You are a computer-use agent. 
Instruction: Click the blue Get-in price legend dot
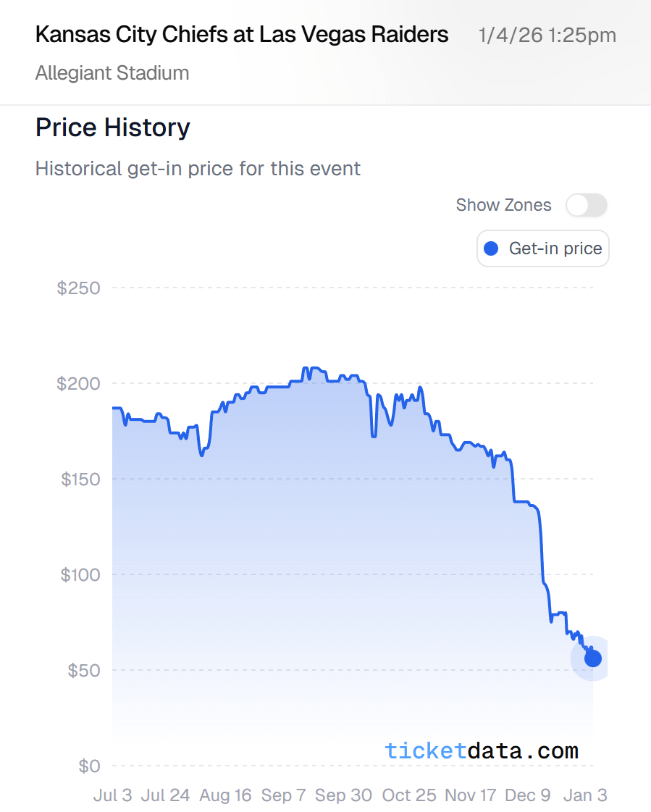[491, 248]
